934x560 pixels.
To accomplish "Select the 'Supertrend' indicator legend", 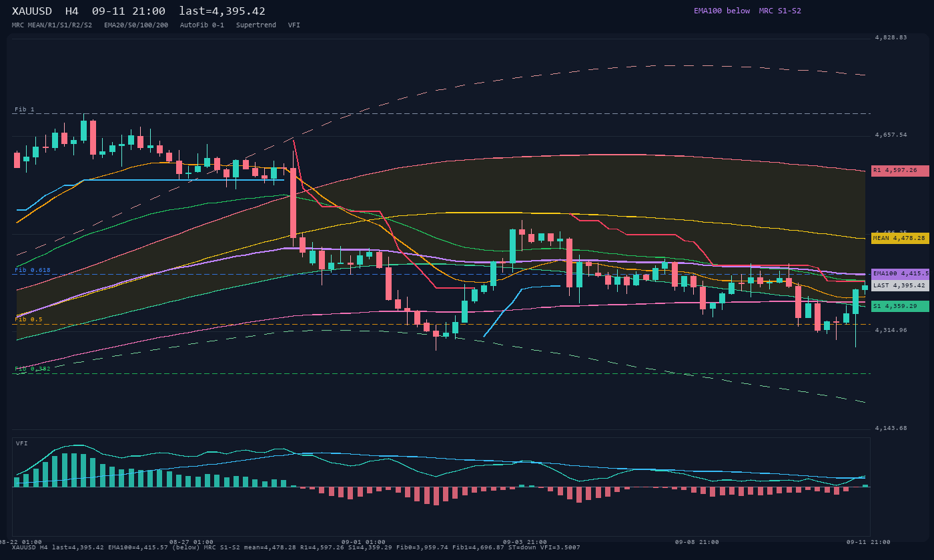I will [256, 25].
